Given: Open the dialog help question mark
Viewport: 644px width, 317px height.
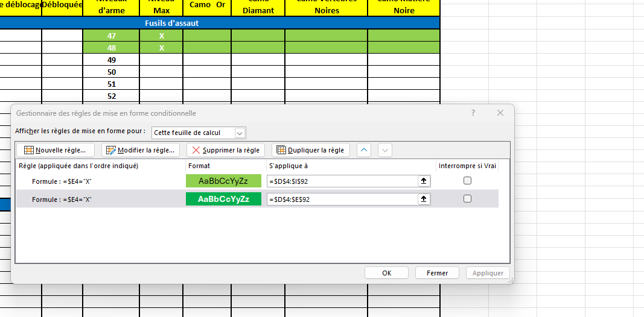Looking at the screenshot, I should click(x=473, y=113).
